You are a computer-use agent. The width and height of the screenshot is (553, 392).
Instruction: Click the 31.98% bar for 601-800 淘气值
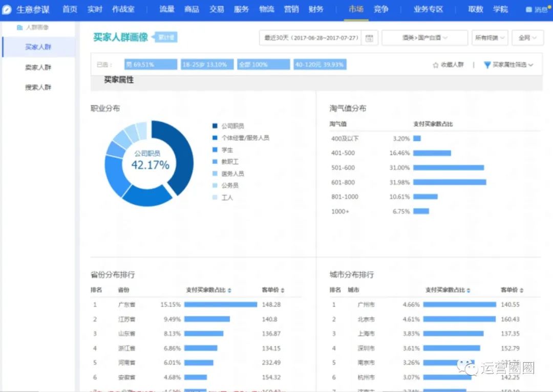[x=451, y=182]
